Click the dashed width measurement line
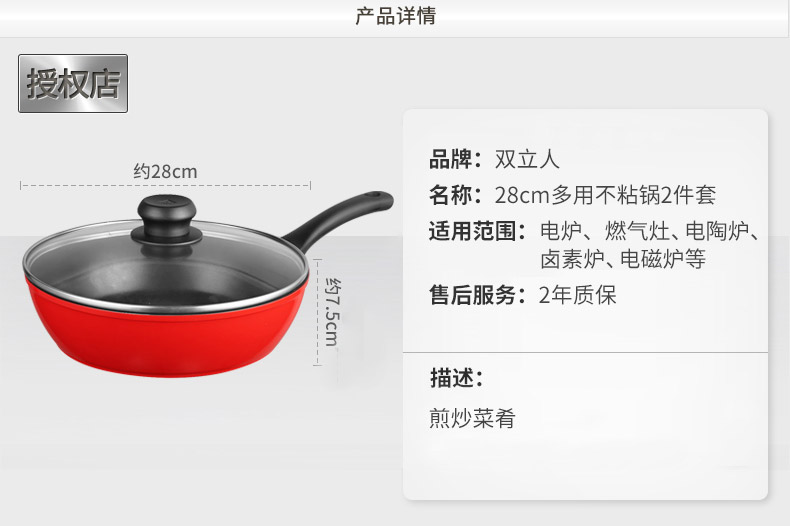This screenshot has width=790, height=526. pyautogui.click(x=165, y=185)
